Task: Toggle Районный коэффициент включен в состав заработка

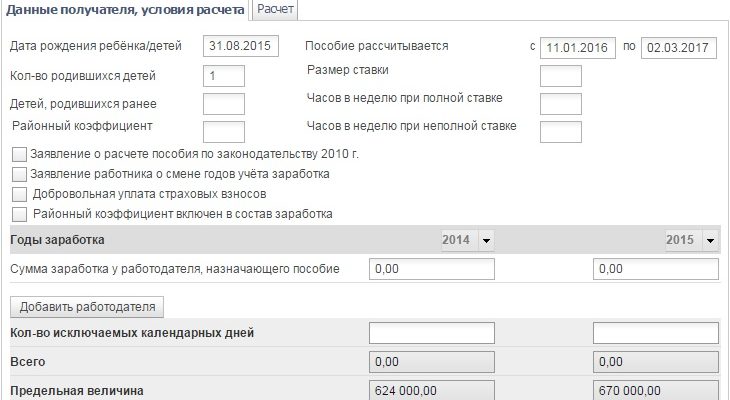Action: point(19,214)
